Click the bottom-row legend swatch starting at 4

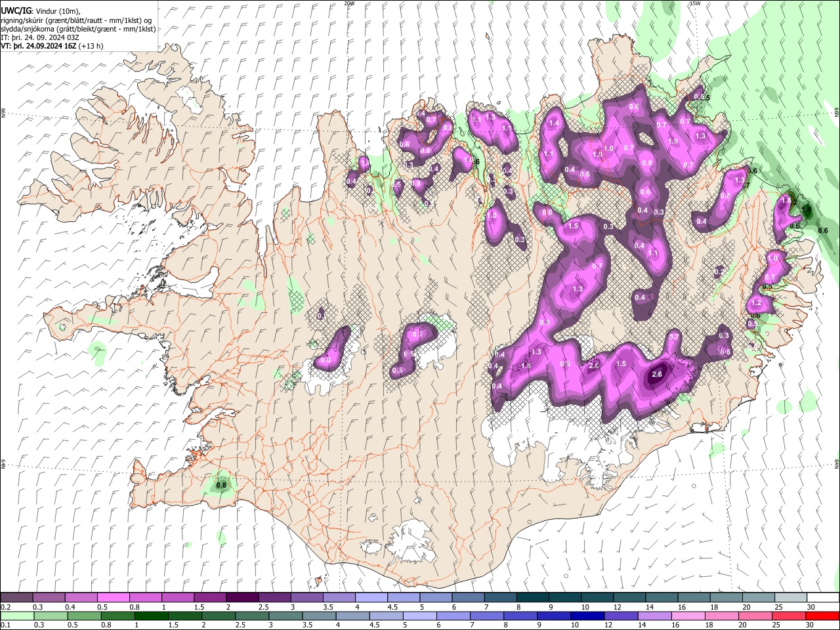(x=352, y=616)
